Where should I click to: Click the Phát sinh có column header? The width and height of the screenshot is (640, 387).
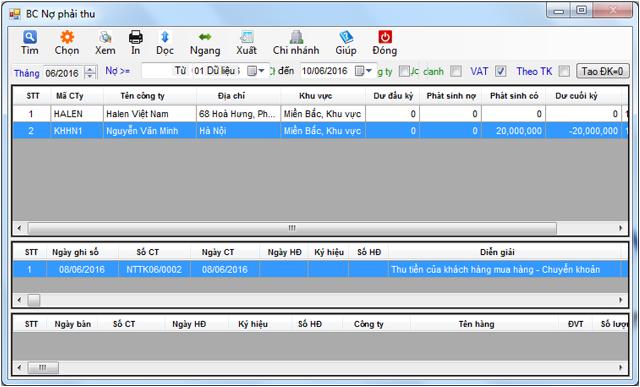[x=514, y=96]
